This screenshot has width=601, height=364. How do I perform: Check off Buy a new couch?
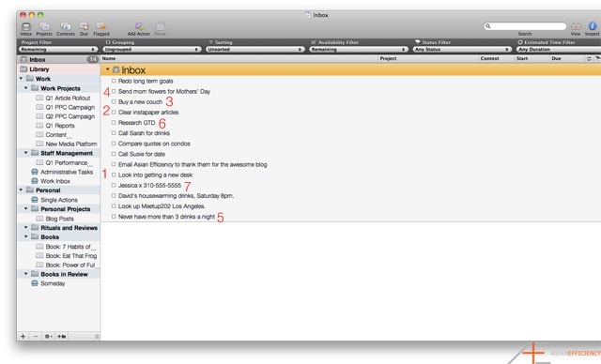tap(114, 101)
